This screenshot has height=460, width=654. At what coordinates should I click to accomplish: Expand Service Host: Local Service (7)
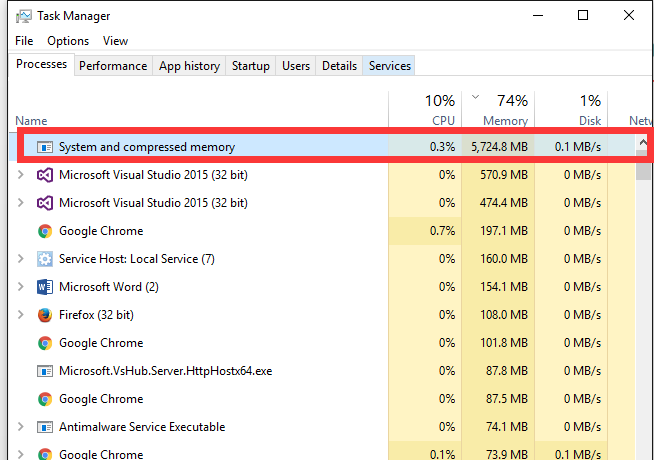pos(20,259)
